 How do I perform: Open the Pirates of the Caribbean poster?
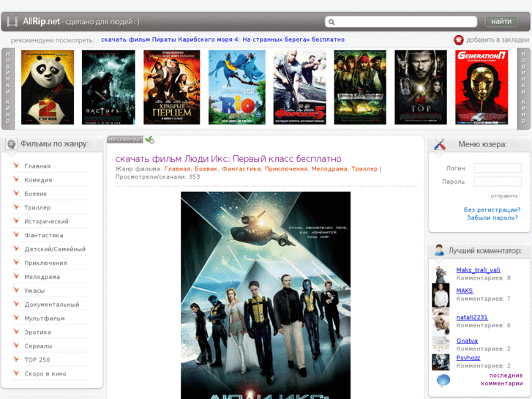click(360, 87)
